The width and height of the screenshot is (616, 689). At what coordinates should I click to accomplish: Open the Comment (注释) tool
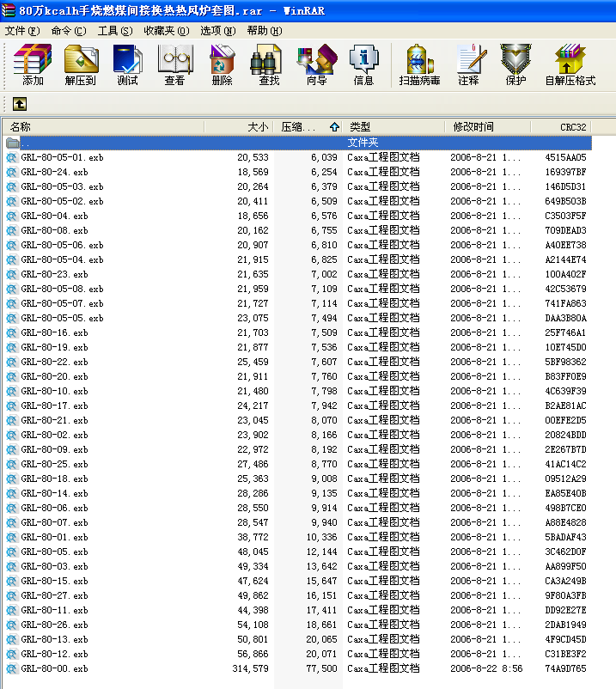(468, 65)
